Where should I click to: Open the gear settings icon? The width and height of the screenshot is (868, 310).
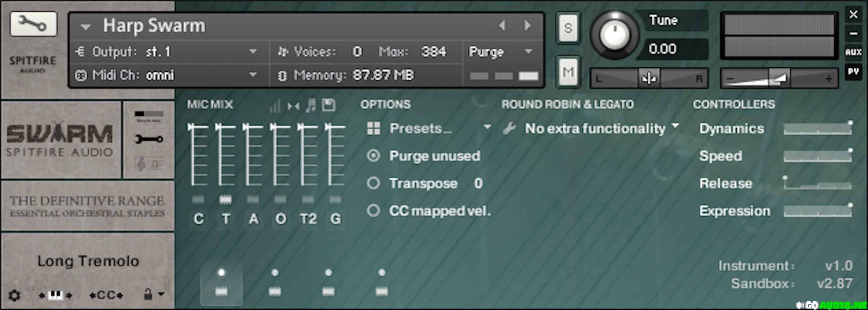pyautogui.click(x=14, y=295)
